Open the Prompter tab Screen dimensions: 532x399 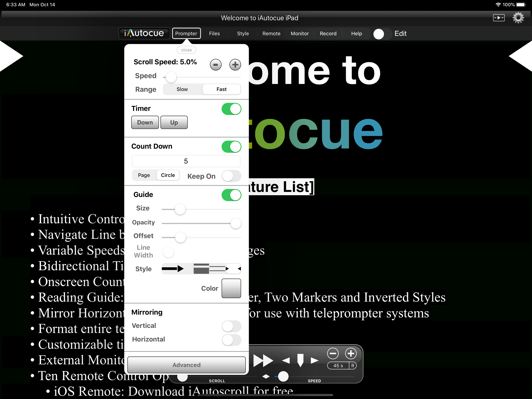pos(186,33)
